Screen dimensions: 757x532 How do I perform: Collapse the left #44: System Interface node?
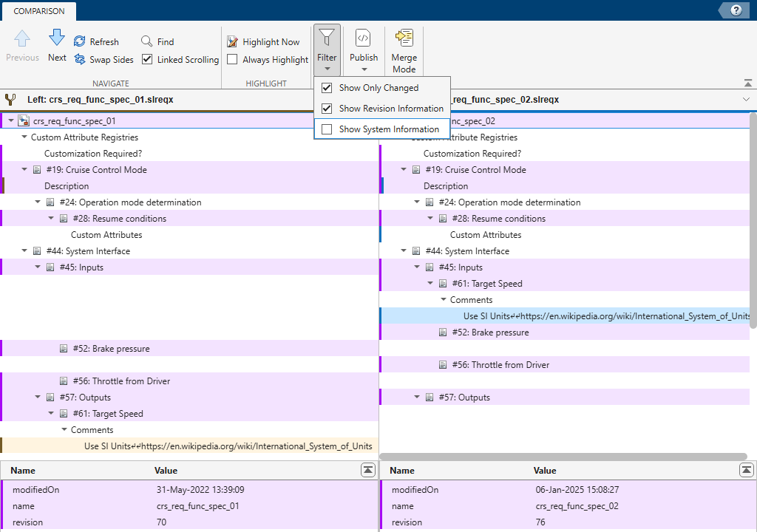pyautogui.click(x=24, y=251)
